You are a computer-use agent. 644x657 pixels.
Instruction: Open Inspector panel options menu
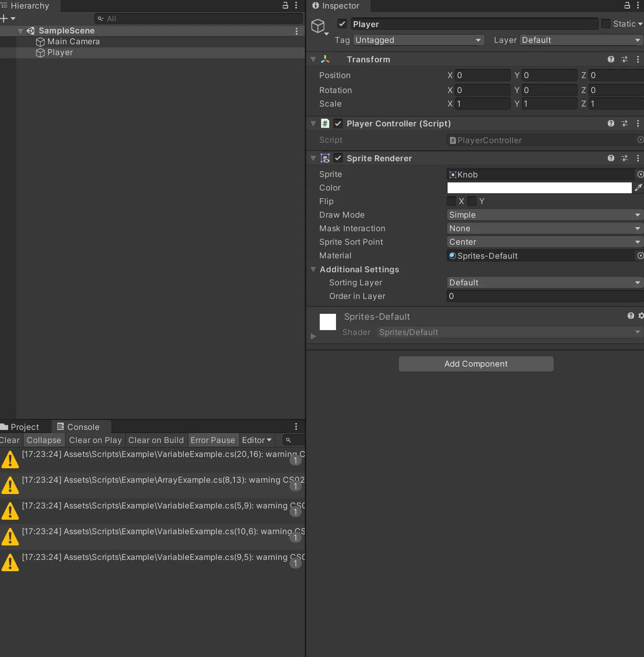[x=638, y=5]
